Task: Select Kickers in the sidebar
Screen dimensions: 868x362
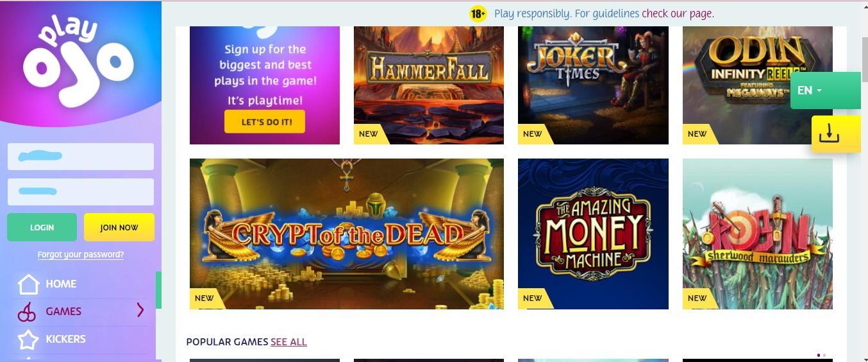Action: (x=65, y=339)
